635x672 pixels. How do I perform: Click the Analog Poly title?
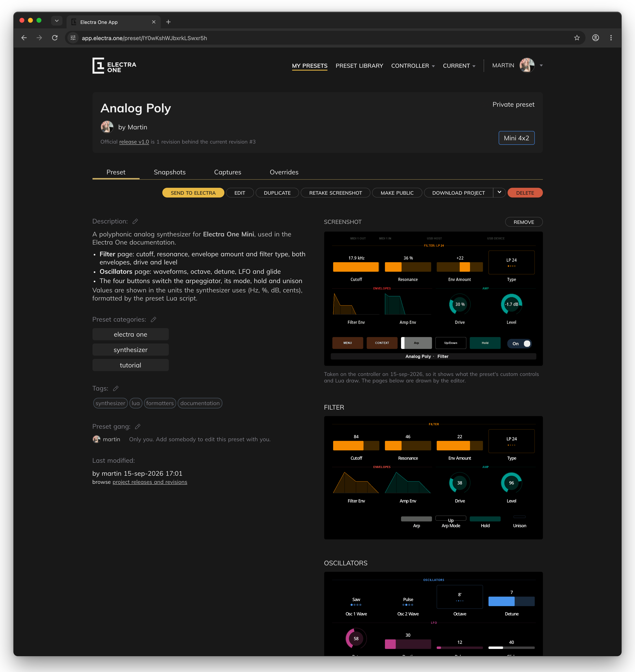tap(136, 108)
